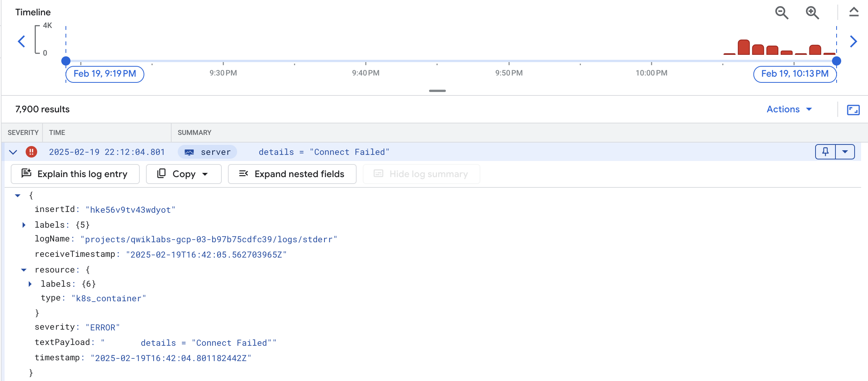Open the Actions dropdown menu

tap(789, 109)
